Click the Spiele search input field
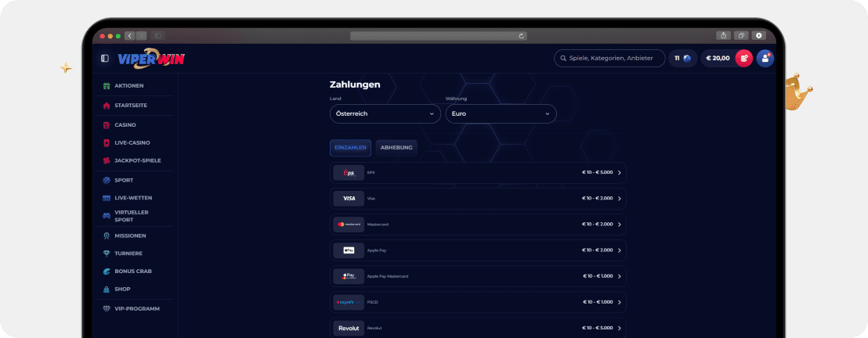The width and height of the screenshot is (868, 338). coord(609,58)
